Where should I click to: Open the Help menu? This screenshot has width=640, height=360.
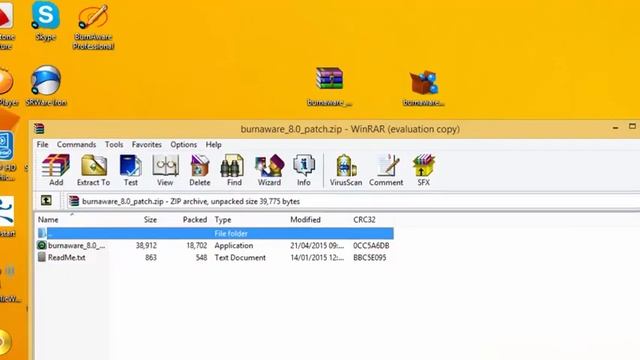click(x=213, y=144)
